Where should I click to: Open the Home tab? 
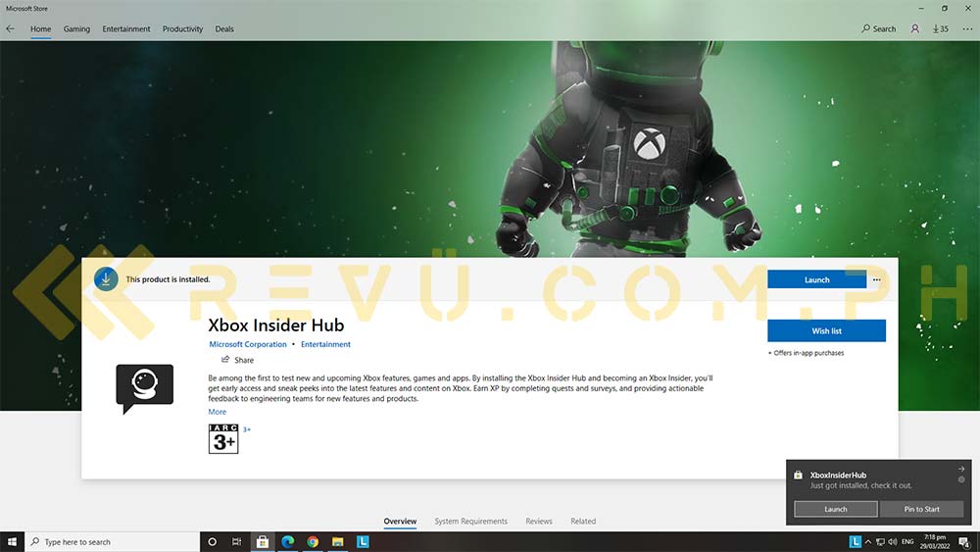40,28
